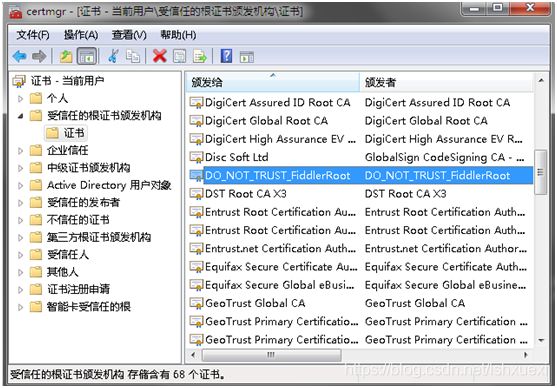557x388 pixels.
Task: Click folder icon of 企业信任 node
Action: pyautogui.click(x=36, y=150)
